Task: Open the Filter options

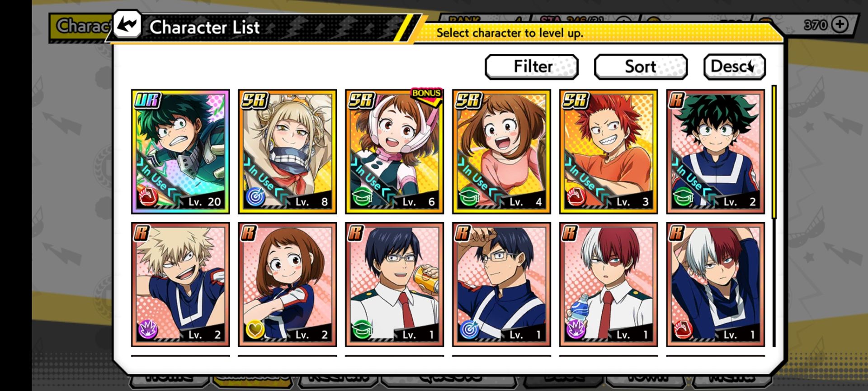Action: pyautogui.click(x=532, y=67)
